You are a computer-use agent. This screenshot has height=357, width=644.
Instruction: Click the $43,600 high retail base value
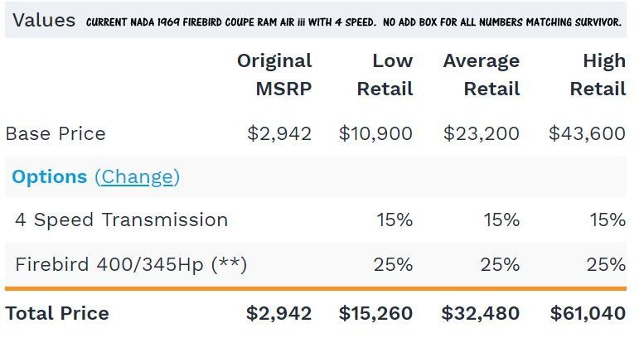[x=588, y=134]
